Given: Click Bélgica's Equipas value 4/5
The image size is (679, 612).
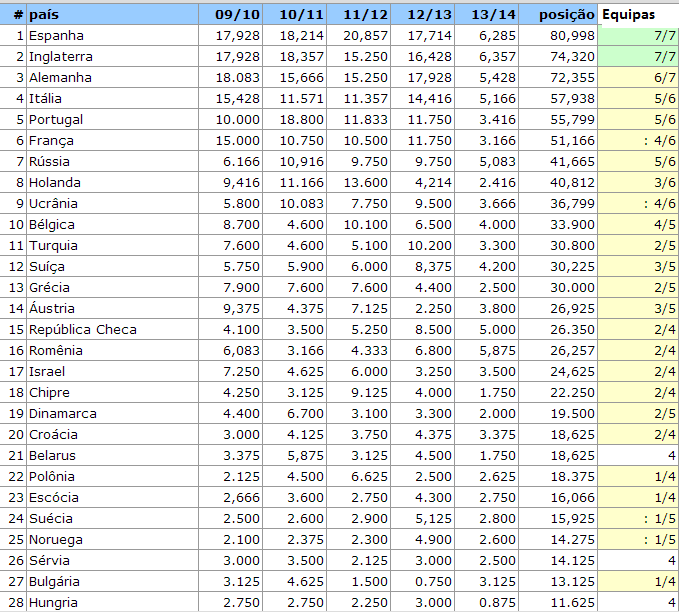Looking at the screenshot, I should pyautogui.click(x=665, y=225).
